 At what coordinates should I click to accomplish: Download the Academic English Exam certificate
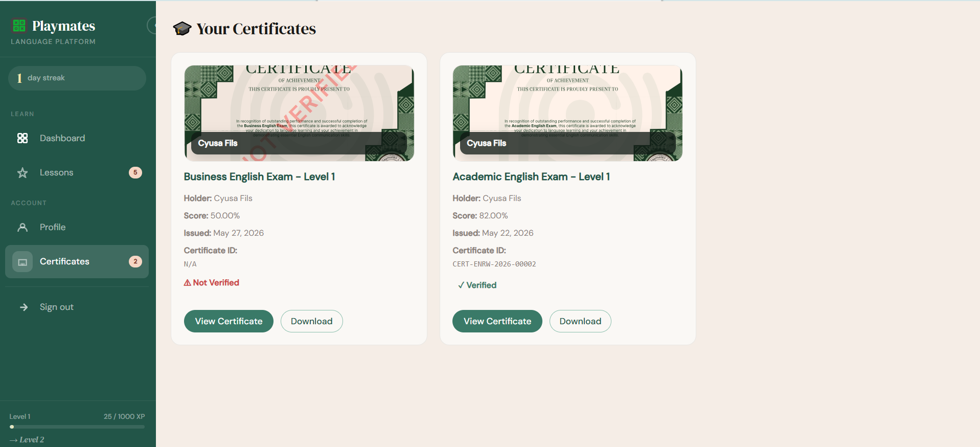pos(580,321)
